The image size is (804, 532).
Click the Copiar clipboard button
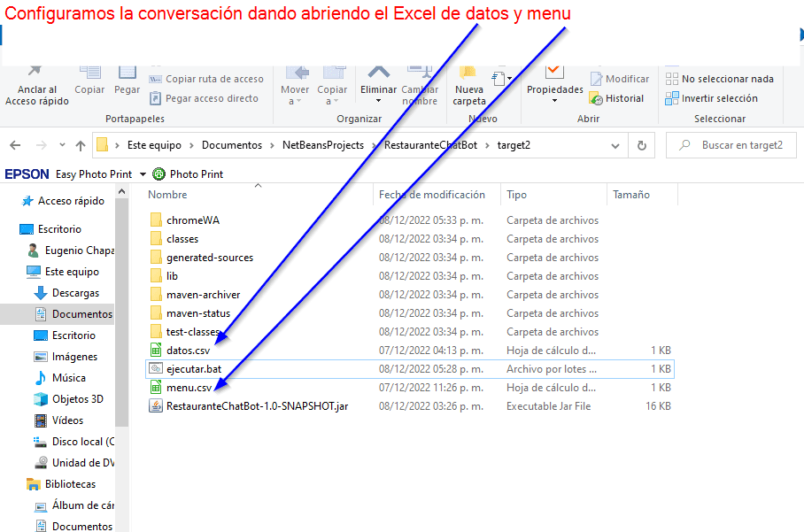click(89, 82)
